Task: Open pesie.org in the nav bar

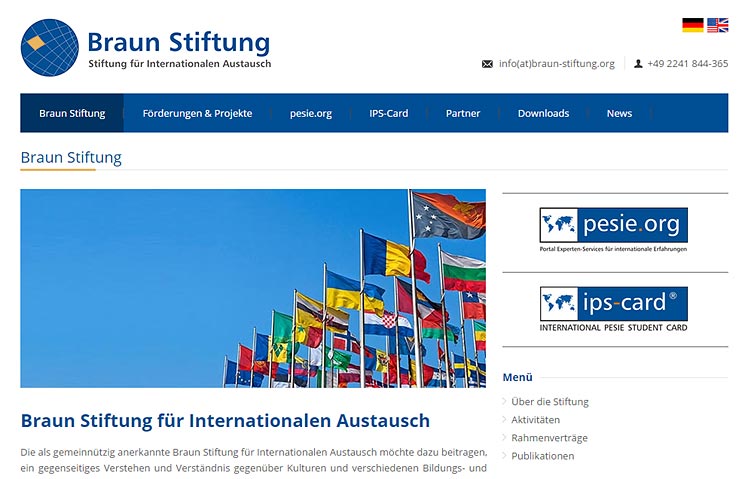Action: (311, 114)
